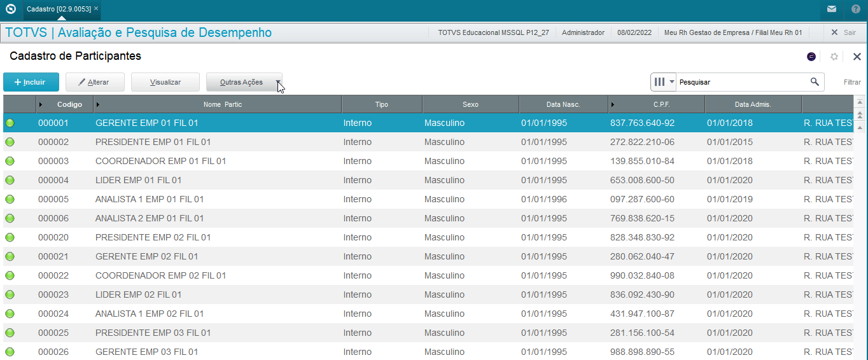Click green status dot for row 000001
The image size is (868, 360).
pyautogui.click(x=10, y=123)
